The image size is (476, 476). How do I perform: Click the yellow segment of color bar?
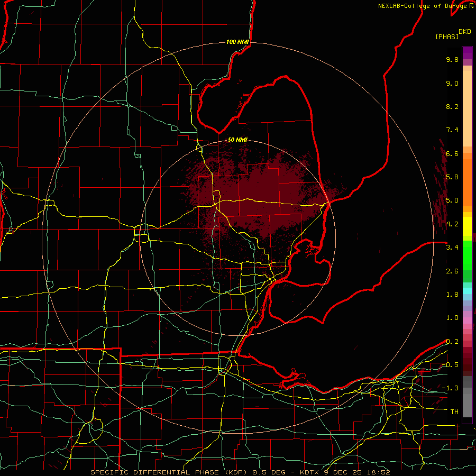(467, 226)
